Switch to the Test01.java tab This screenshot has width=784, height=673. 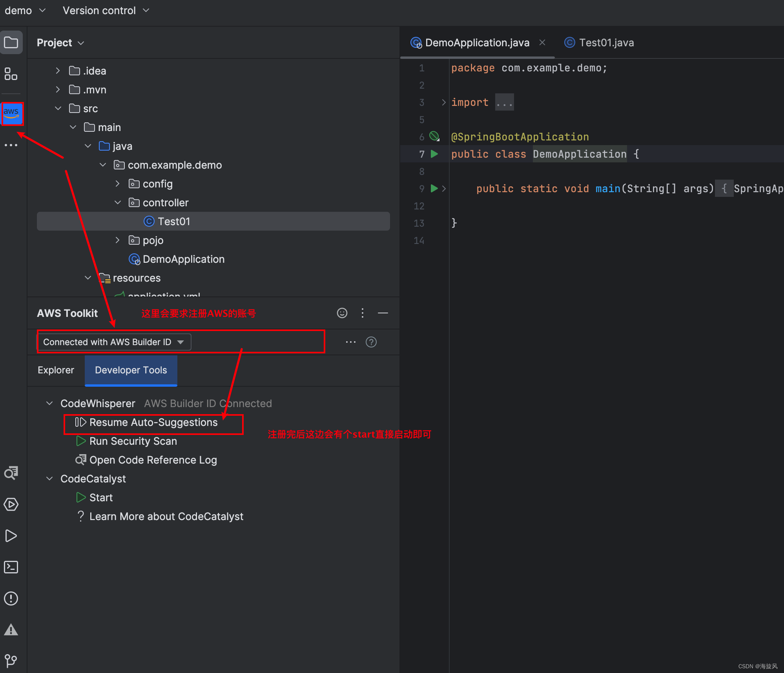pos(599,42)
